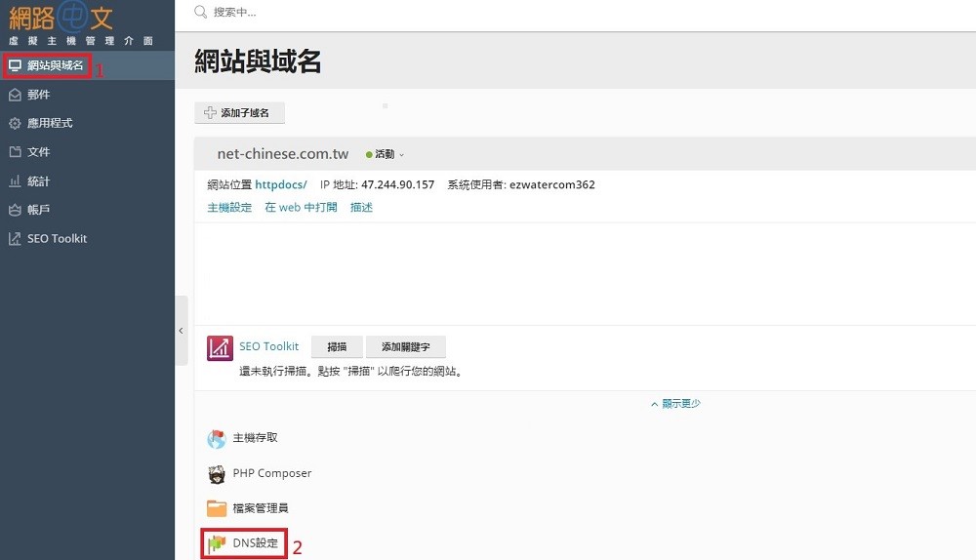The width and height of the screenshot is (976, 560).
Task: Click the PHP Composer icon
Action: 216,474
